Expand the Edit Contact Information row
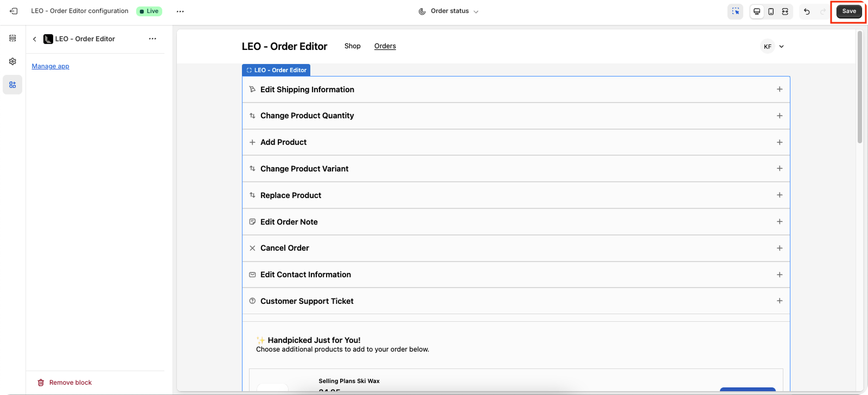The image size is (868, 395). (x=516, y=275)
